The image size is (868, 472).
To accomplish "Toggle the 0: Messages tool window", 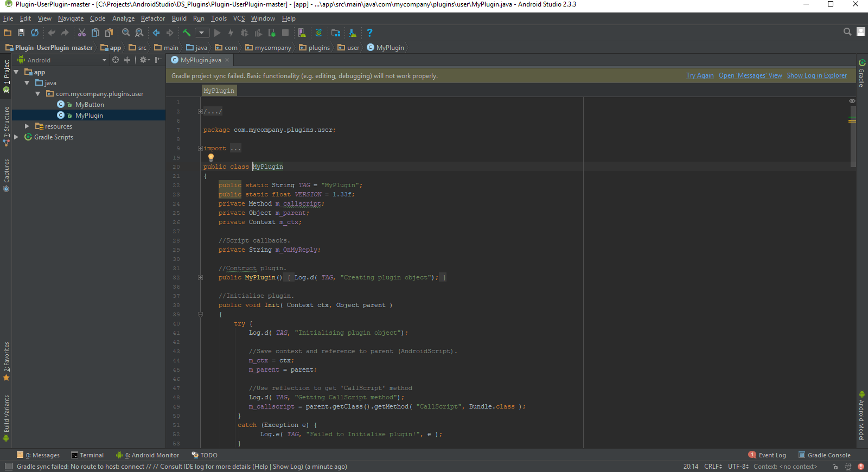I will (x=38, y=455).
